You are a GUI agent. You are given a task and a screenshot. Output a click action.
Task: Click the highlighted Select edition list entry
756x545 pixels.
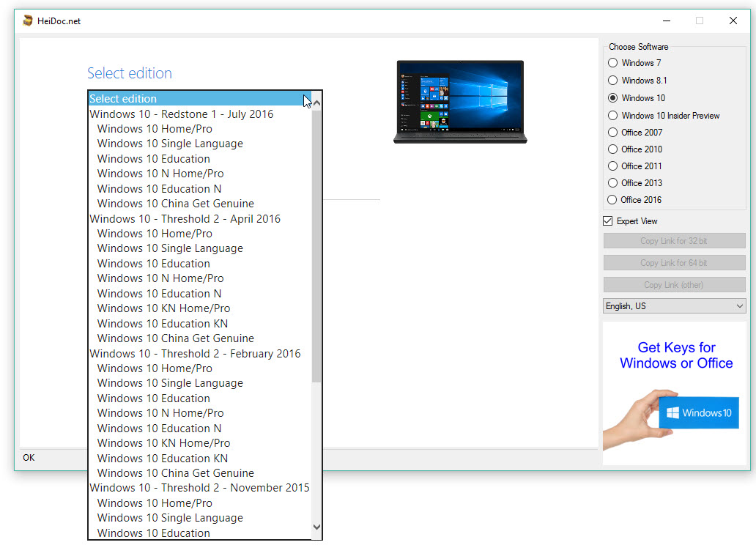(x=199, y=98)
